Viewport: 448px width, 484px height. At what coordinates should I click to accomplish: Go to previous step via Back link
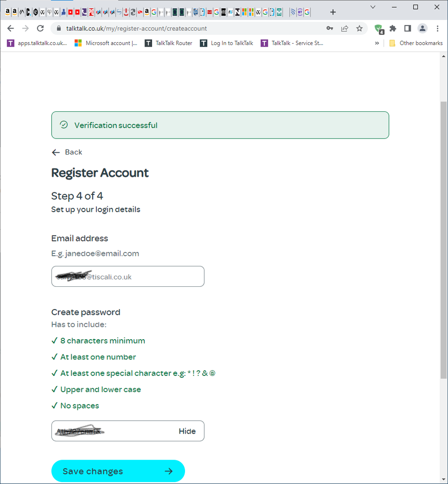point(67,152)
